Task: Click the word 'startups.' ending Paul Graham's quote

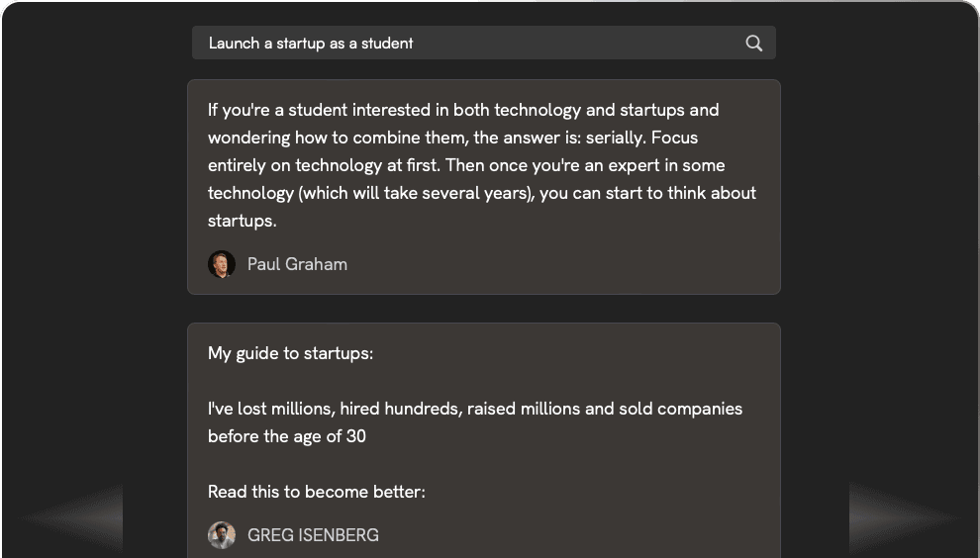Action: pos(242,221)
